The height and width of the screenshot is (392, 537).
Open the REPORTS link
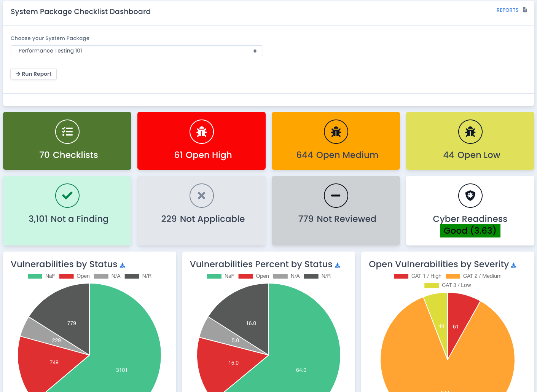(x=507, y=10)
